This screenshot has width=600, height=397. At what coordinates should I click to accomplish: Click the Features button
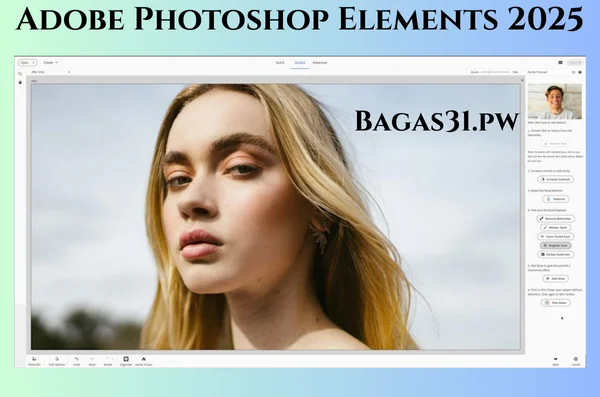556,199
